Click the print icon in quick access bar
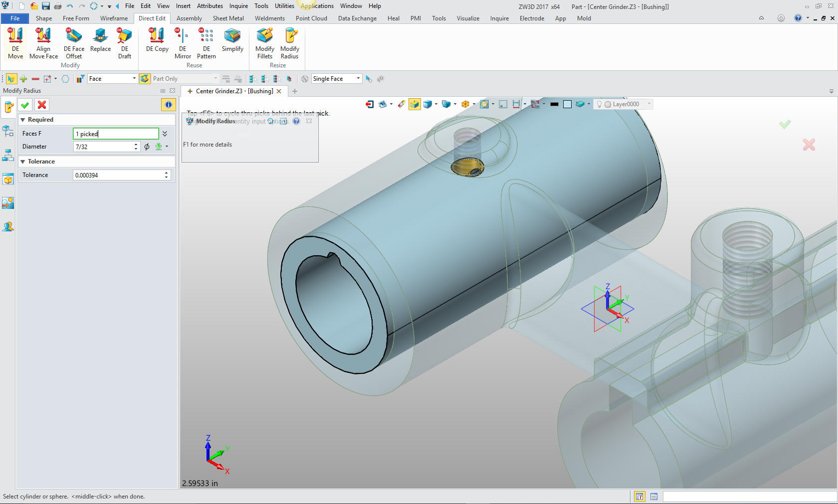 (58, 6)
